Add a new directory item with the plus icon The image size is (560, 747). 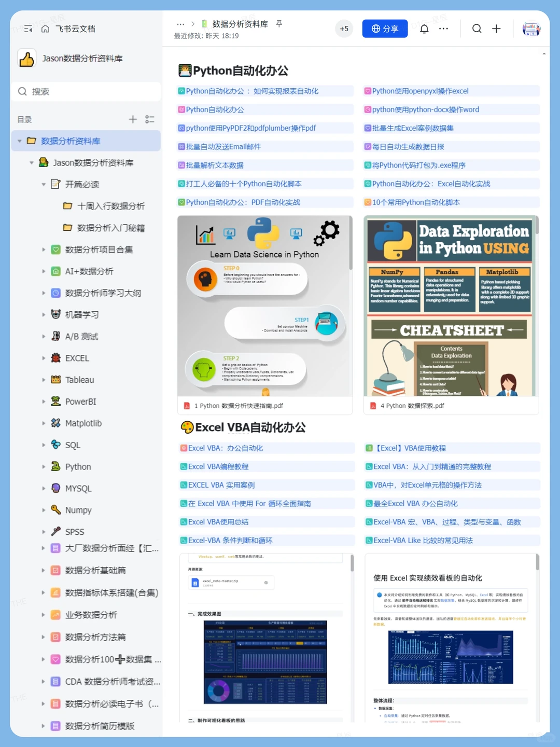click(133, 119)
